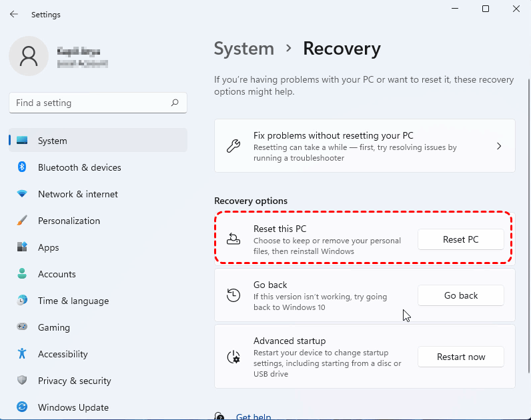Open Time & language settings

click(x=98, y=301)
